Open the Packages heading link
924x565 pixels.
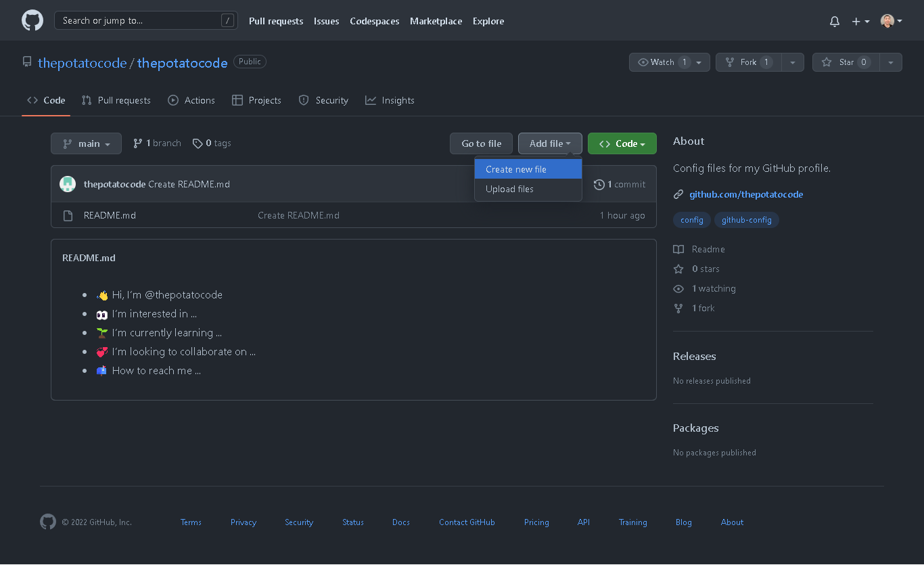coord(695,428)
